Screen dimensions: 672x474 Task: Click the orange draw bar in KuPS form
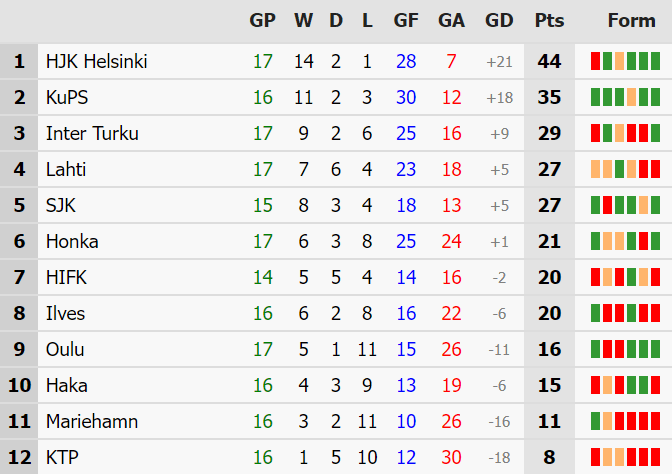point(631,97)
